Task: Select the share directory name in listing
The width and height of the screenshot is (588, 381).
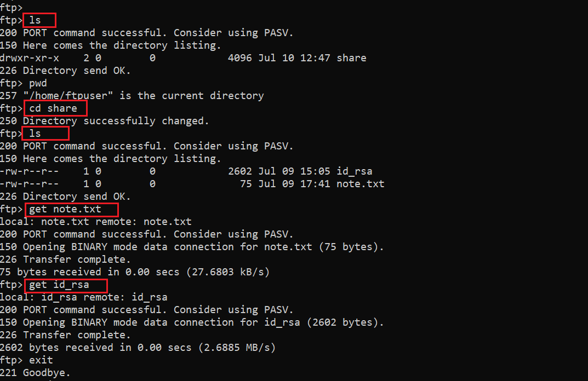Action: (351, 58)
